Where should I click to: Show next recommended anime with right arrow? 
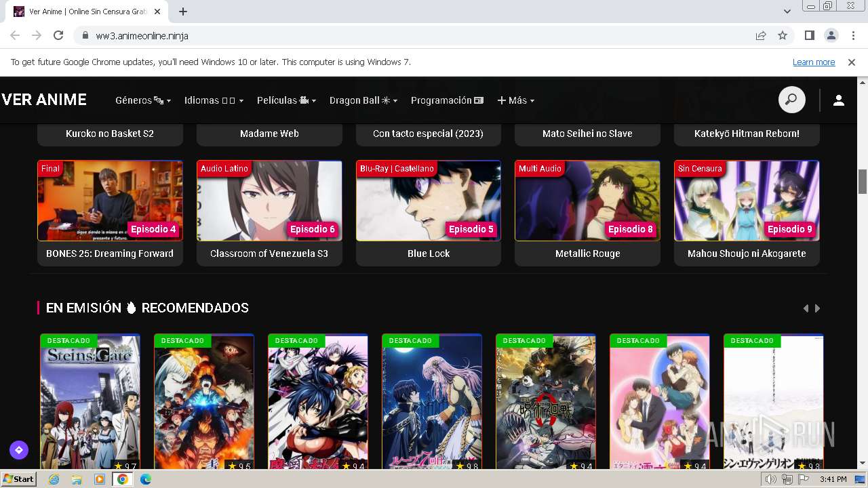[x=817, y=308]
